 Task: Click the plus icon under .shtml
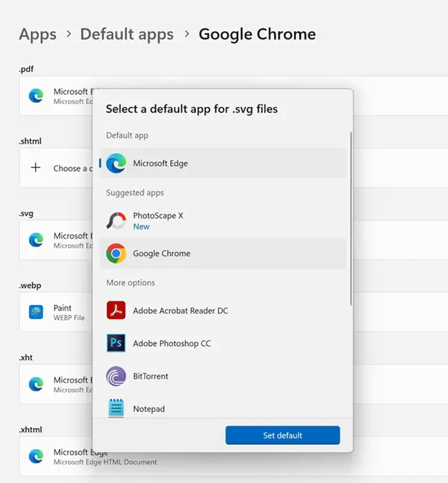36,168
